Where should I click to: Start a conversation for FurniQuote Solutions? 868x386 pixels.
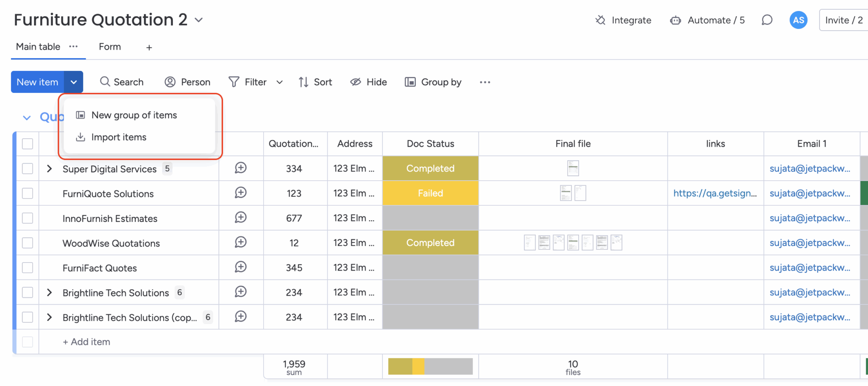[241, 193]
